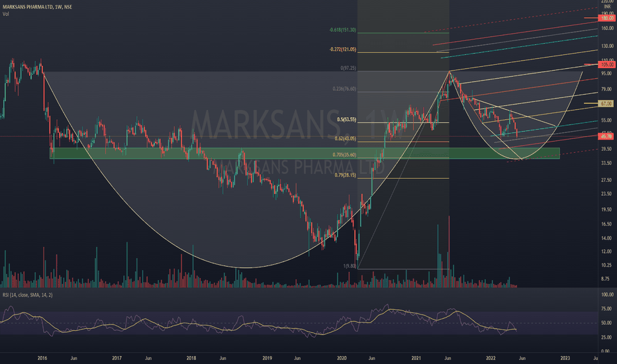Select Fibonacci level 1(9.80)
Screen dimensions: 617x364
(350, 267)
